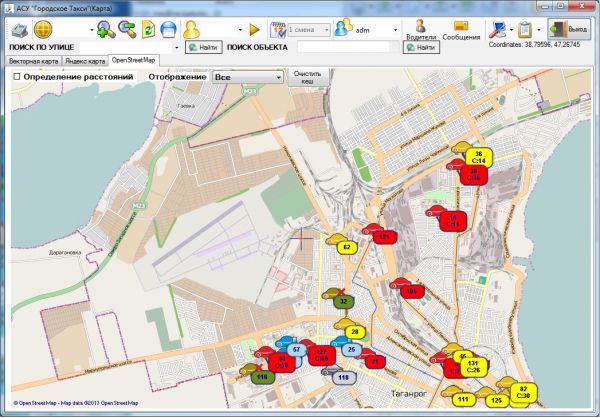Click the zoom-out magnifier icon
Viewport: 600px width, 418px height.
127,29
